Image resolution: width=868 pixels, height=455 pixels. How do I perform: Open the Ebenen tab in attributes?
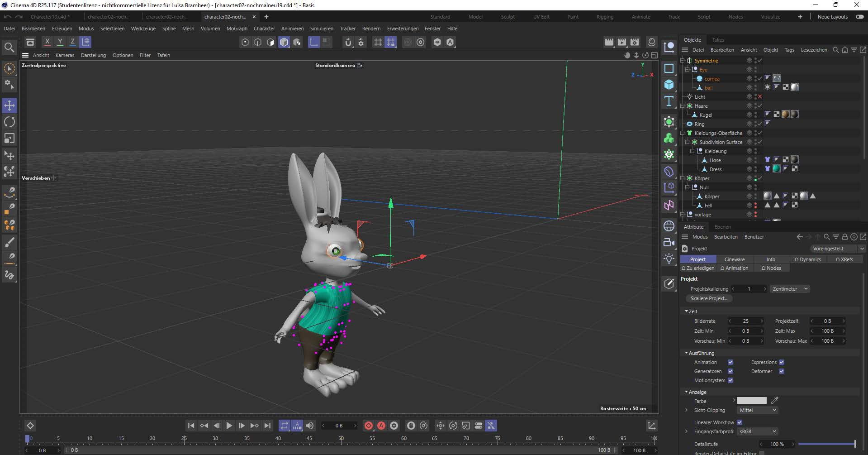coord(722,227)
